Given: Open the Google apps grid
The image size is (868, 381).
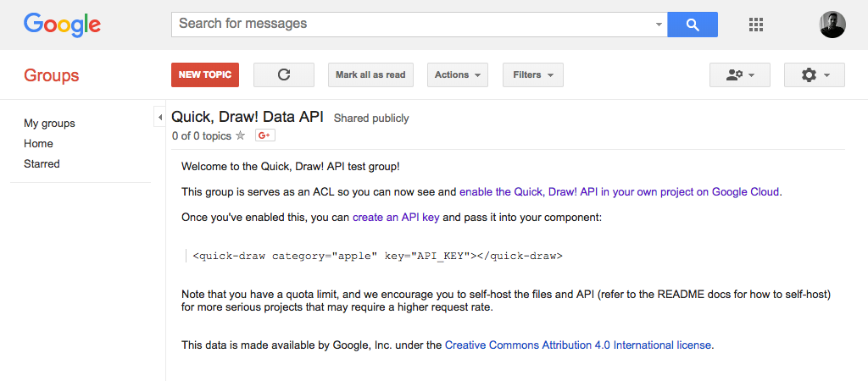Looking at the screenshot, I should pos(755,25).
